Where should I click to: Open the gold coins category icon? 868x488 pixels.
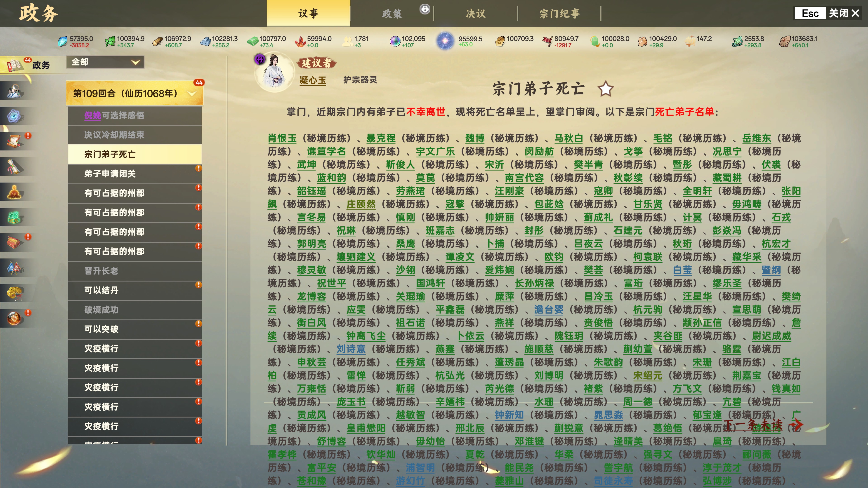[x=14, y=293]
